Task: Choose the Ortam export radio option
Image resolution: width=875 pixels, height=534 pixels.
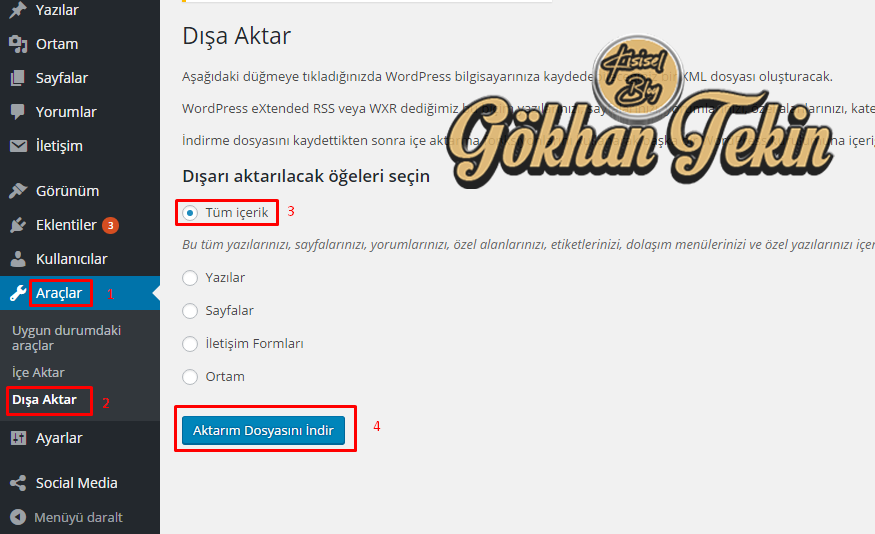Action: [x=190, y=377]
